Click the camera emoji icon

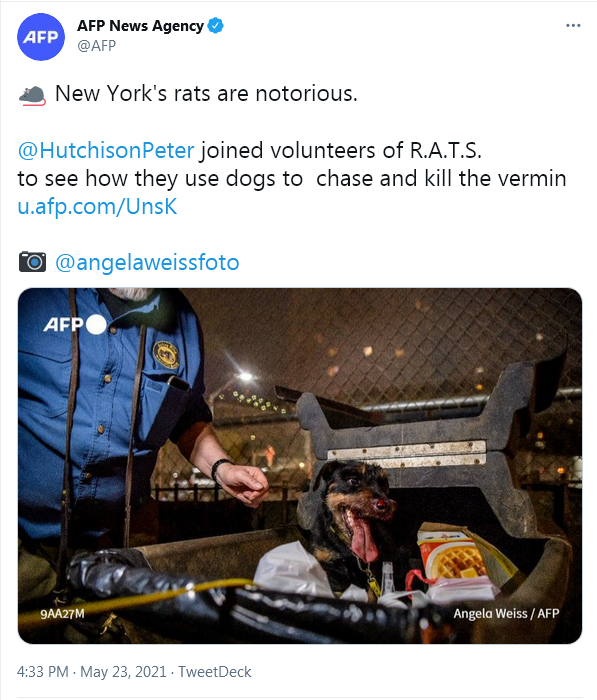32,262
